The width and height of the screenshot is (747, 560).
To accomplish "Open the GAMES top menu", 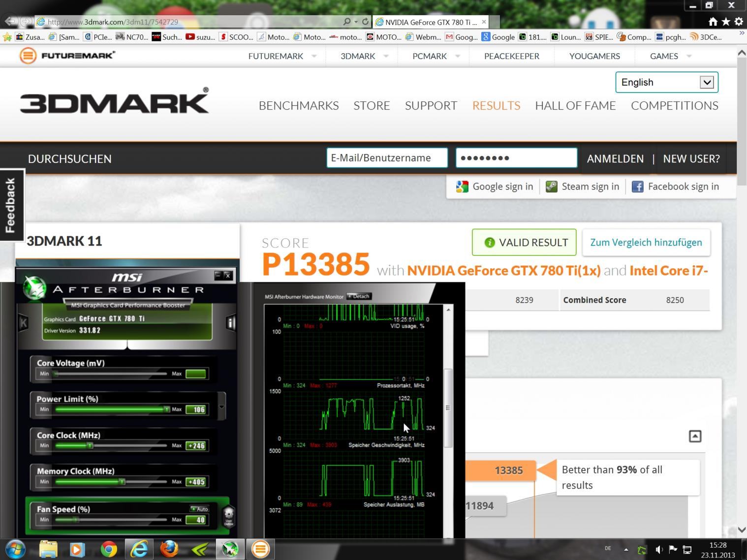I will point(664,56).
